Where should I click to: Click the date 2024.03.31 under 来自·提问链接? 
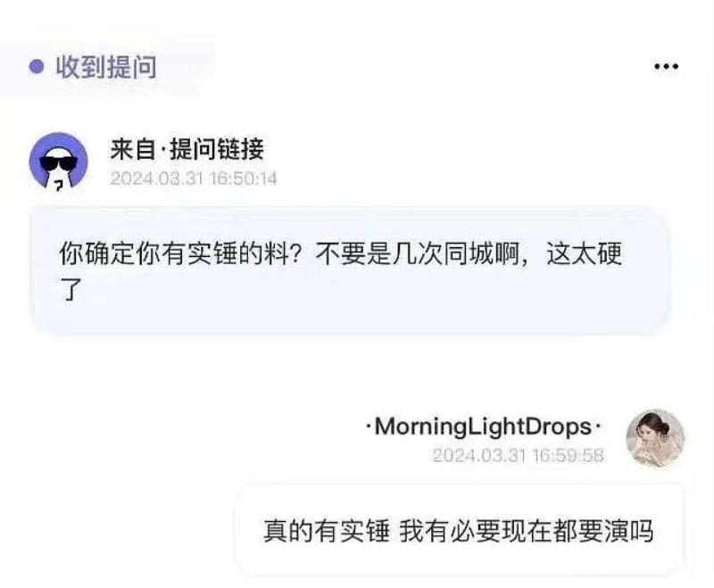click(x=157, y=178)
